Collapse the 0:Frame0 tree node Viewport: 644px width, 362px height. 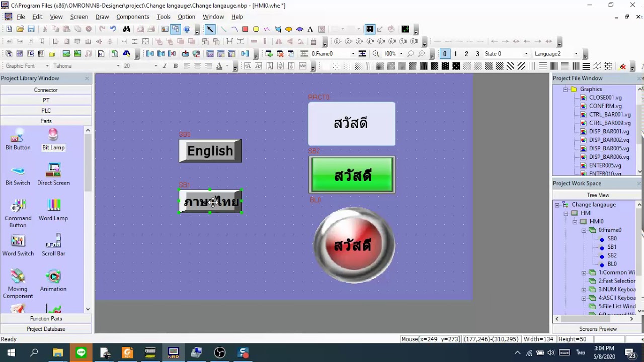[x=584, y=230]
